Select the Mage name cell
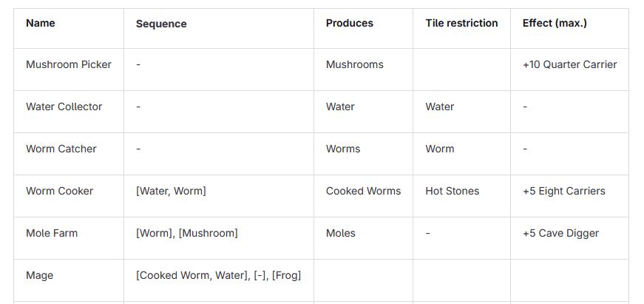Viewport: 644px width, 304px height. pos(40,275)
